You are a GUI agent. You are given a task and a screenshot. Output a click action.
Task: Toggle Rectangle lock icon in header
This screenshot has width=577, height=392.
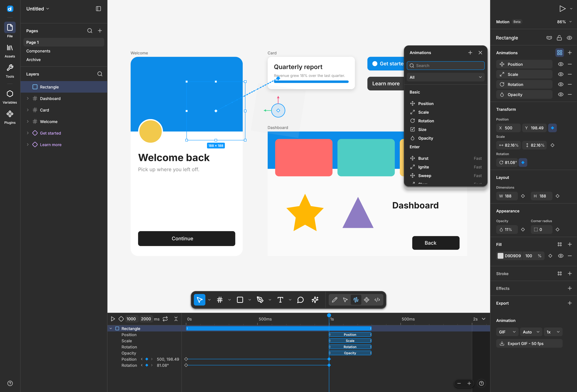click(x=559, y=38)
